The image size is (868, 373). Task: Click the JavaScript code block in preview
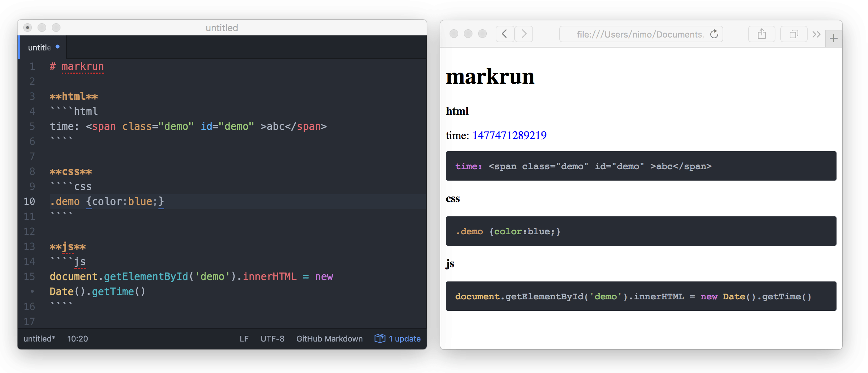coord(641,296)
